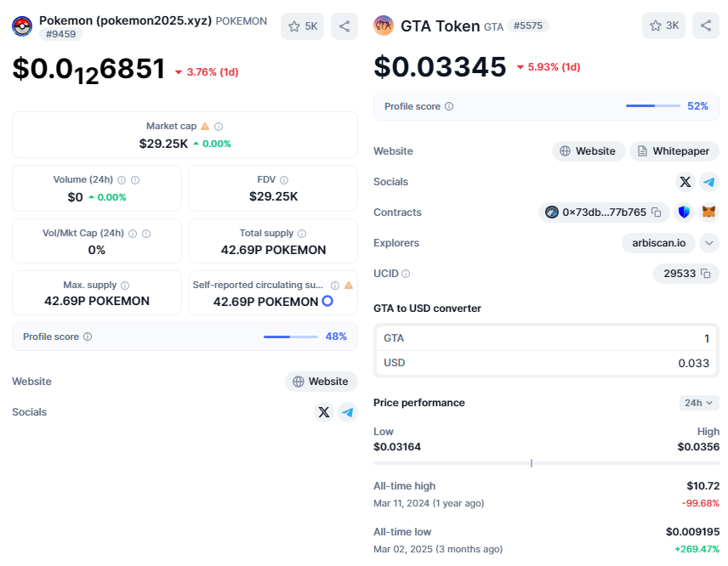Expand the explorers dropdown chevron

pyautogui.click(x=709, y=243)
